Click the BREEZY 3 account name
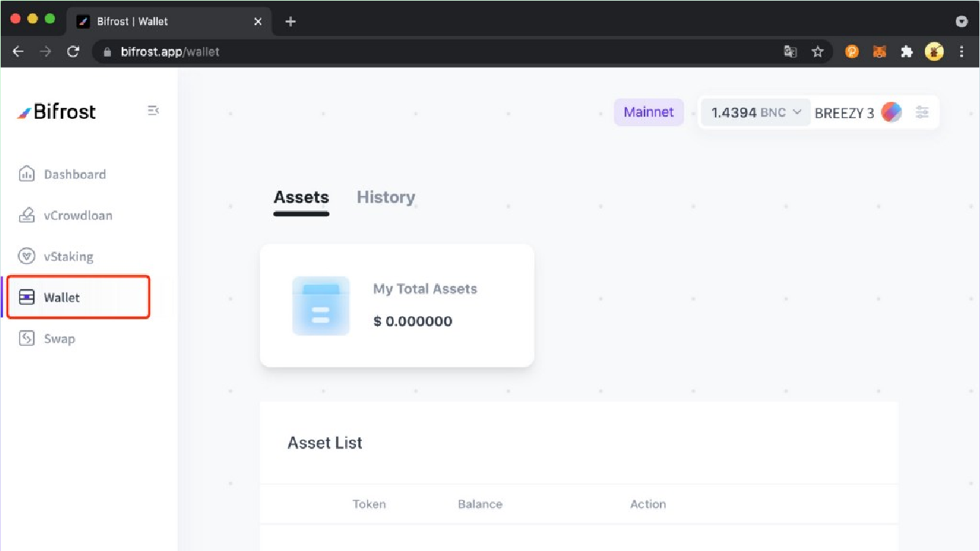The image size is (980, 551). 844,113
